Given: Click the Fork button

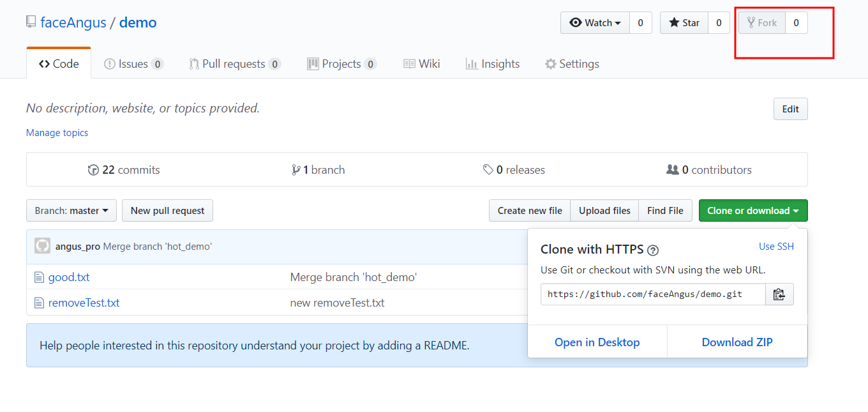Looking at the screenshot, I should [762, 23].
